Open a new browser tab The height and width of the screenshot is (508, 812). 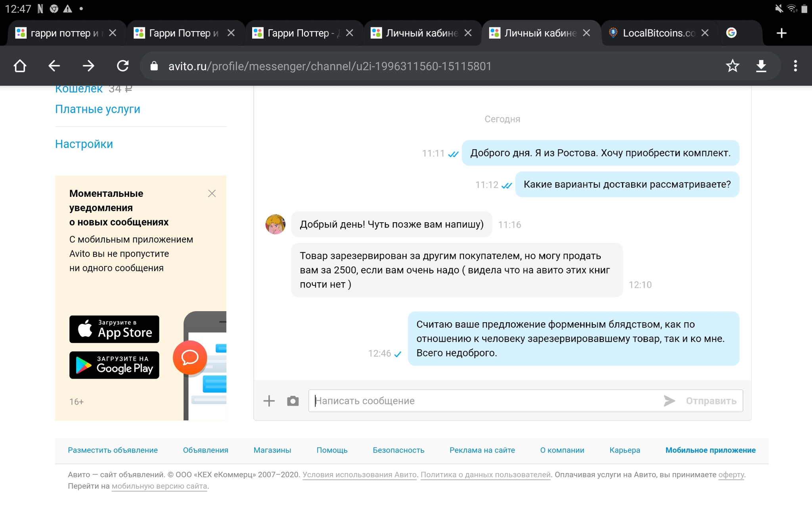[781, 33]
